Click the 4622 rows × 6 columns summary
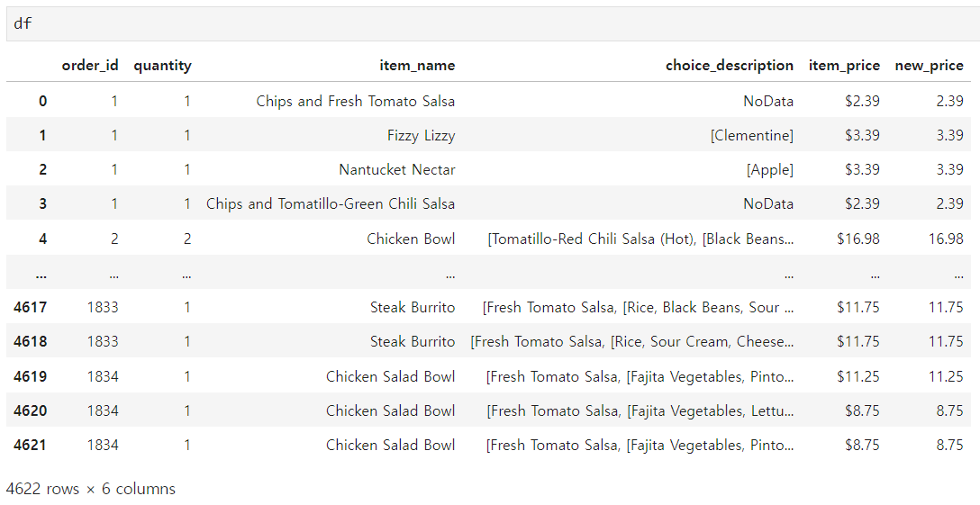 [x=91, y=489]
